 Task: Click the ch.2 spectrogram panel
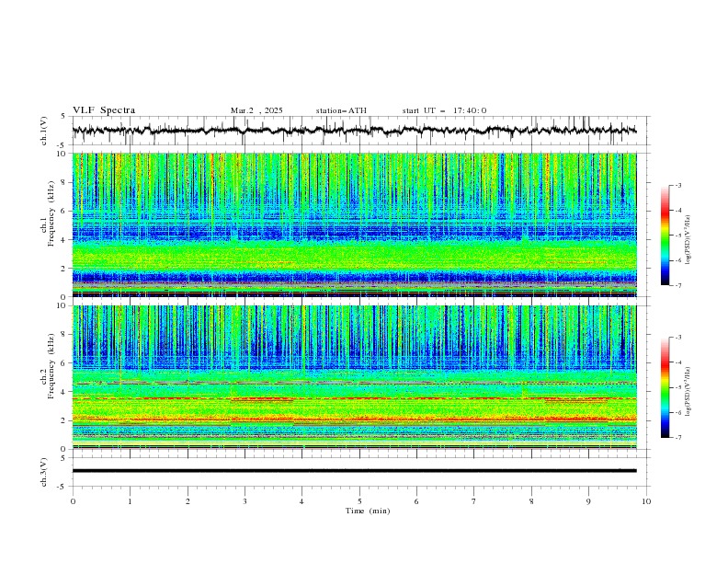pos(354,377)
